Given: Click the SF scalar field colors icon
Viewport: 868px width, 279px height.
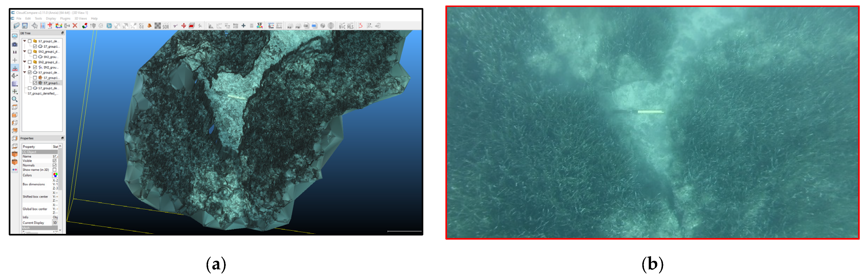Looking at the screenshot, I should click(x=260, y=26).
